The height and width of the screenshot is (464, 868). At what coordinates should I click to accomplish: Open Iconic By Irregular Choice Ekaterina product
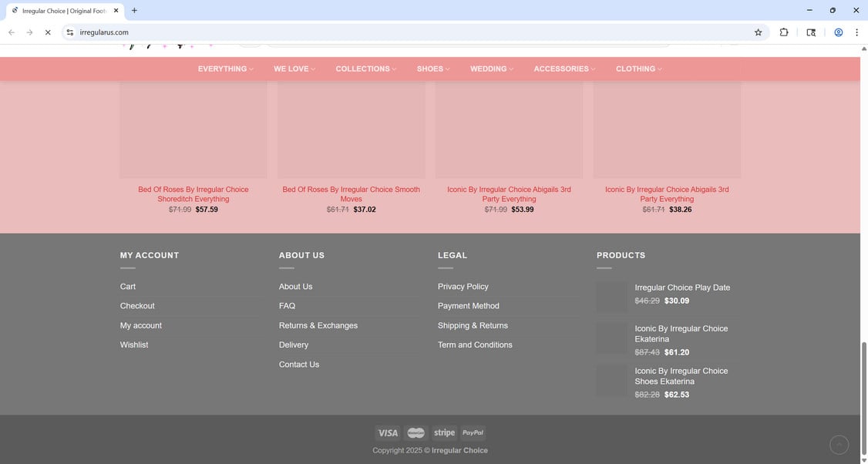pyautogui.click(x=681, y=333)
